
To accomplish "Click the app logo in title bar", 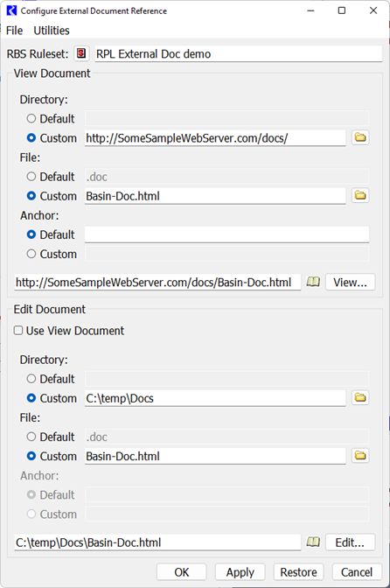I will (x=11, y=10).
